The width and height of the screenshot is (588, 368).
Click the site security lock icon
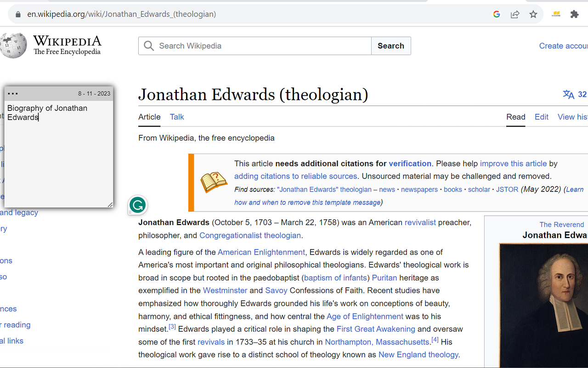coord(18,14)
